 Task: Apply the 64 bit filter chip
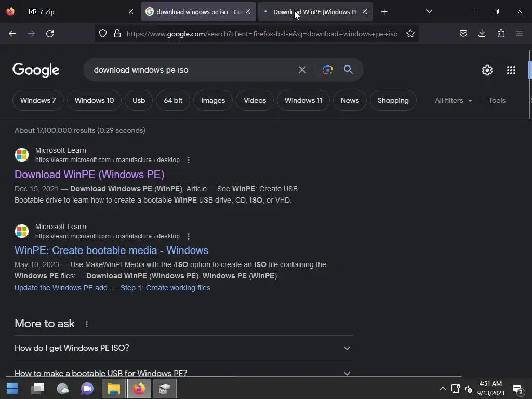click(173, 100)
